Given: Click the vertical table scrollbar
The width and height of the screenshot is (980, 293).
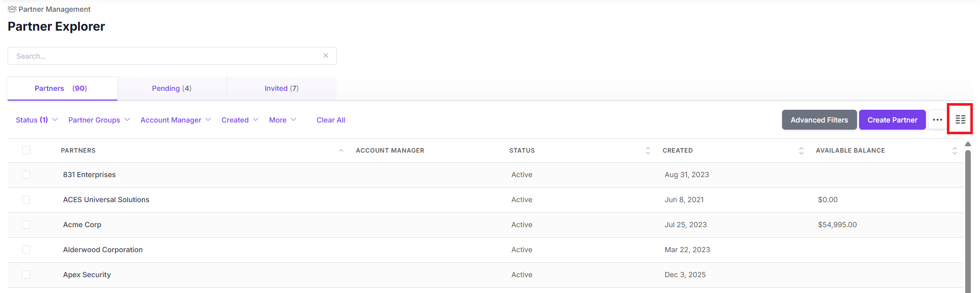Looking at the screenshot, I should pos(968,221).
